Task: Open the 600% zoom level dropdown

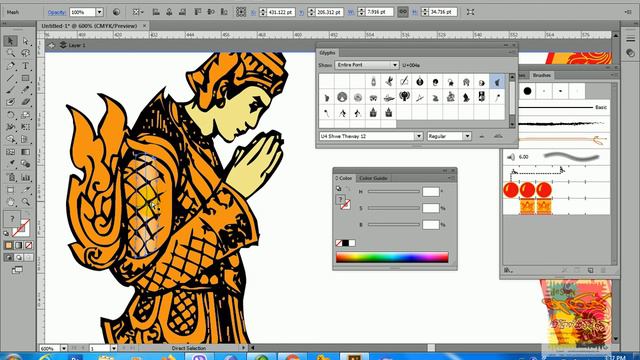Action: 64,349
